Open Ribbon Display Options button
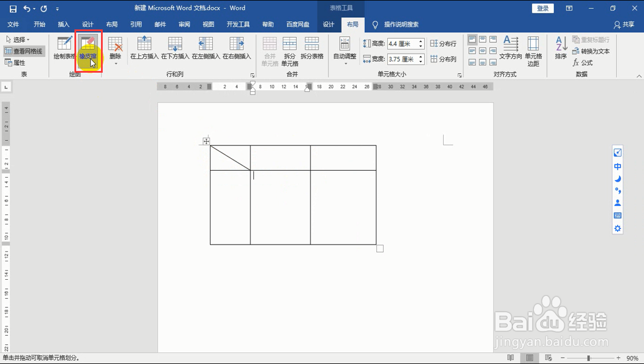This screenshot has height=364, width=644. (569, 8)
